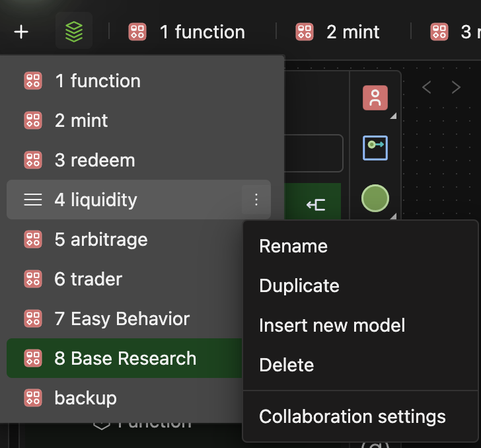This screenshot has width=481, height=448.
Task: Switch to the 1 function tab
Action: [187, 32]
